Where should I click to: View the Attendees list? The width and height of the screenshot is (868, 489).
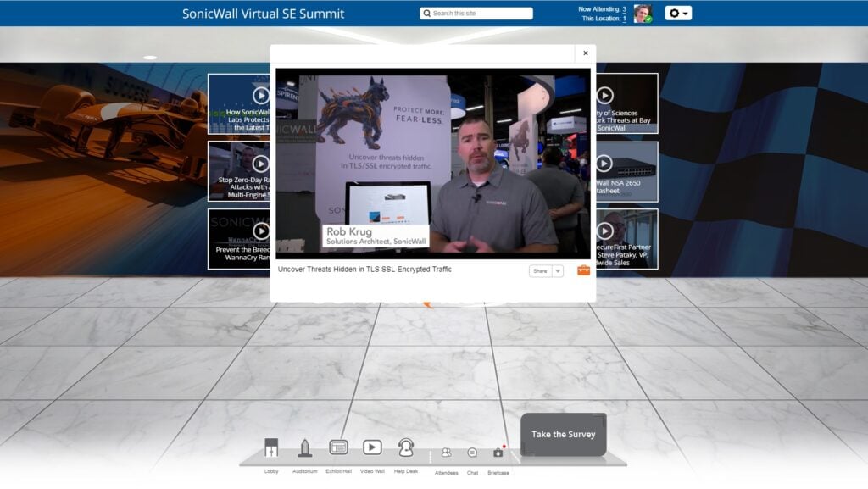click(446, 453)
